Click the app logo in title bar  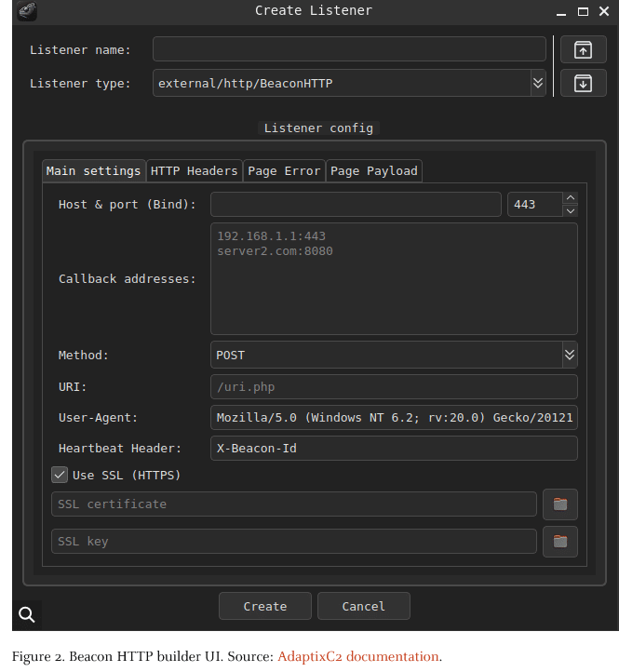[28, 11]
